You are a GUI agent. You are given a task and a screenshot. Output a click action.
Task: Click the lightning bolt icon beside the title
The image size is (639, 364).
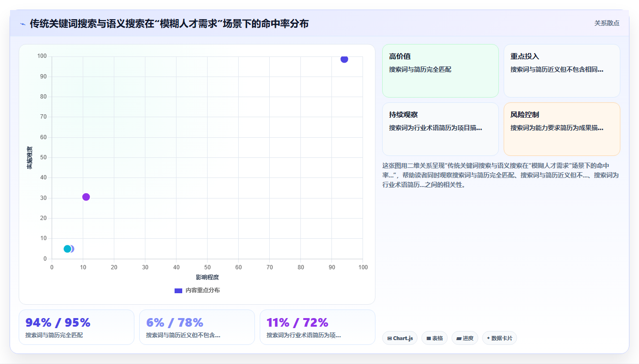pos(22,24)
